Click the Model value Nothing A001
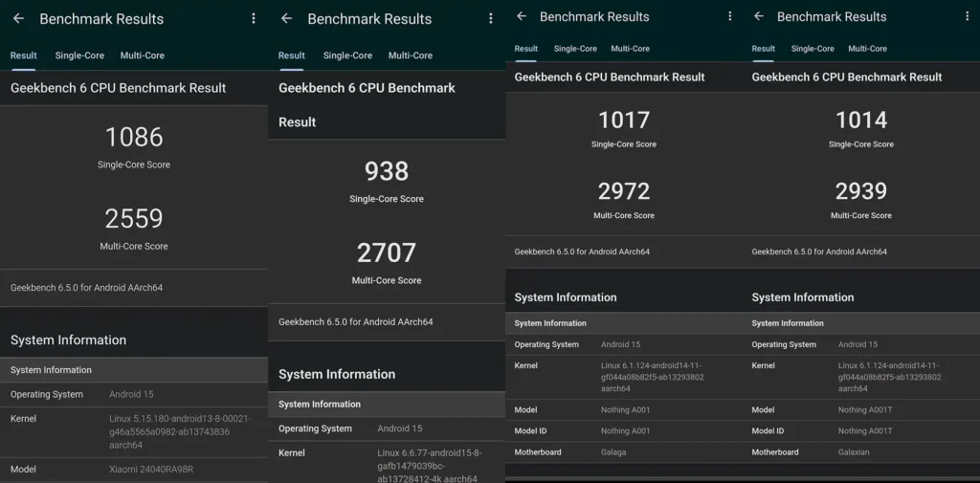 click(x=626, y=410)
